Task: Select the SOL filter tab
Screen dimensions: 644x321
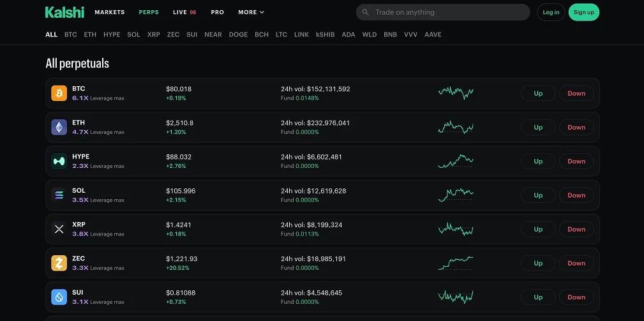Action: point(133,34)
